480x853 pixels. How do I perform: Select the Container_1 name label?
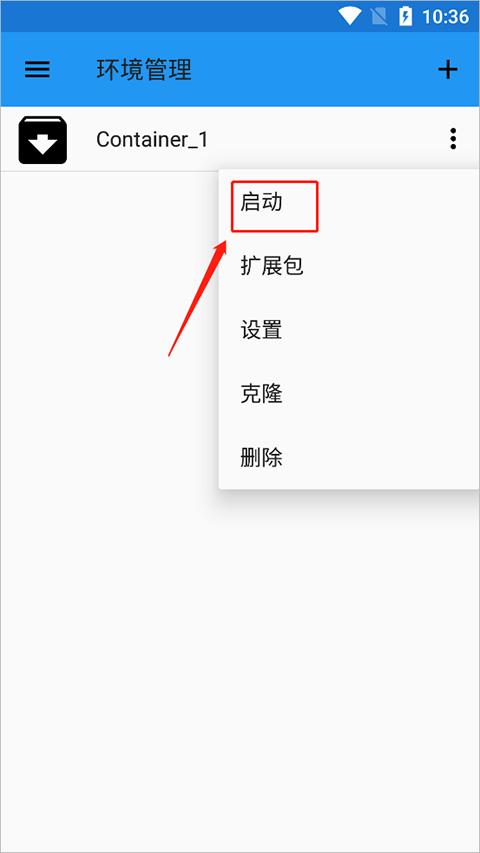(x=152, y=140)
